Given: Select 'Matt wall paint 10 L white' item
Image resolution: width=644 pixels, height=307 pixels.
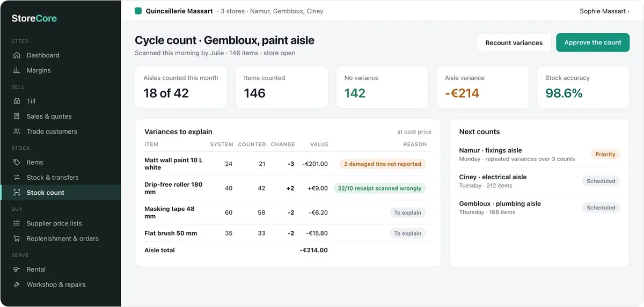Looking at the screenshot, I should 173,164.
